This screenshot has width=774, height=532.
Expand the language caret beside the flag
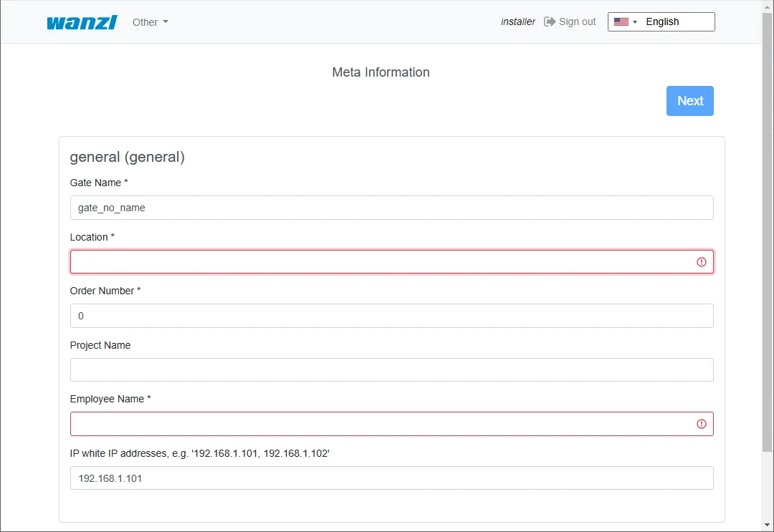point(635,22)
